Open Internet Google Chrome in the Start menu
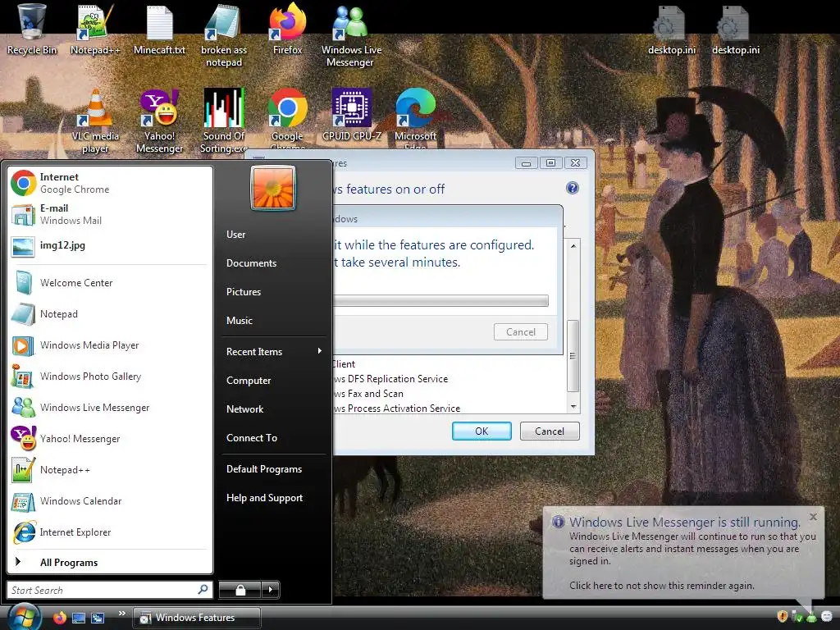The width and height of the screenshot is (840, 630). point(110,183)
